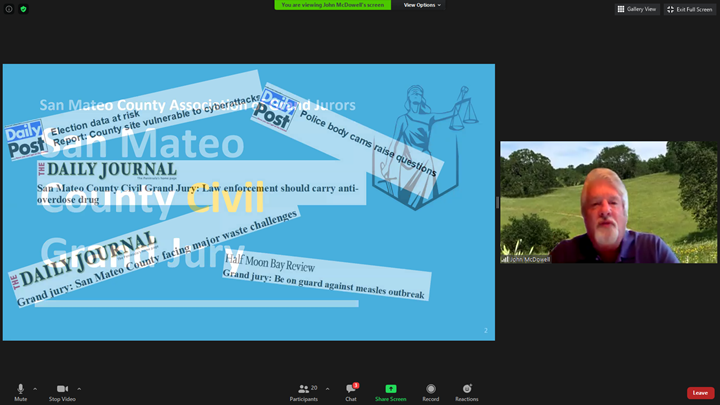Screen dimensions: 720x405
Task: Click the green encryption shield icon
Action: point(23,9)
